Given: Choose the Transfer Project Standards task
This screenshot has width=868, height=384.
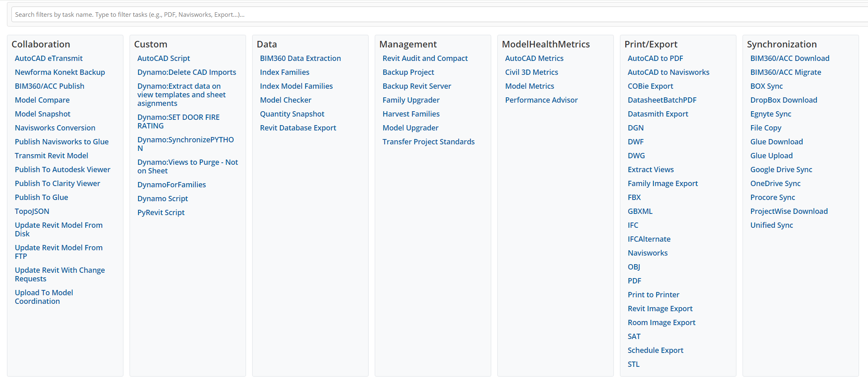Looking at the screenshot, I should (x=428, y=142).
